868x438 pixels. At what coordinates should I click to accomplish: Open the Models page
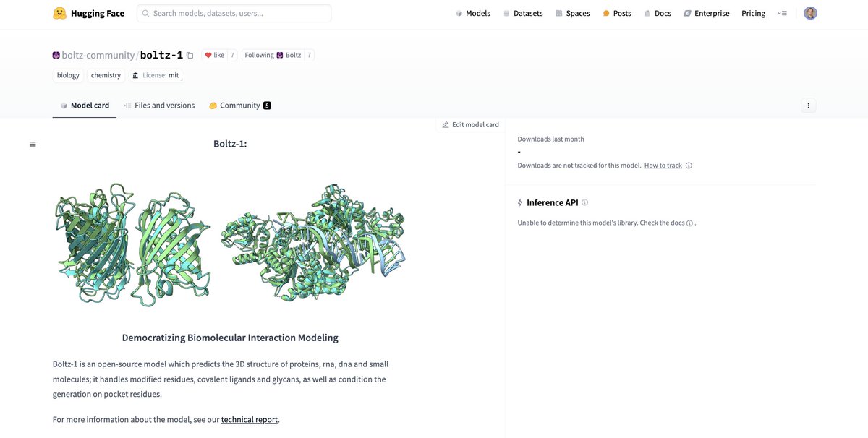473,13
